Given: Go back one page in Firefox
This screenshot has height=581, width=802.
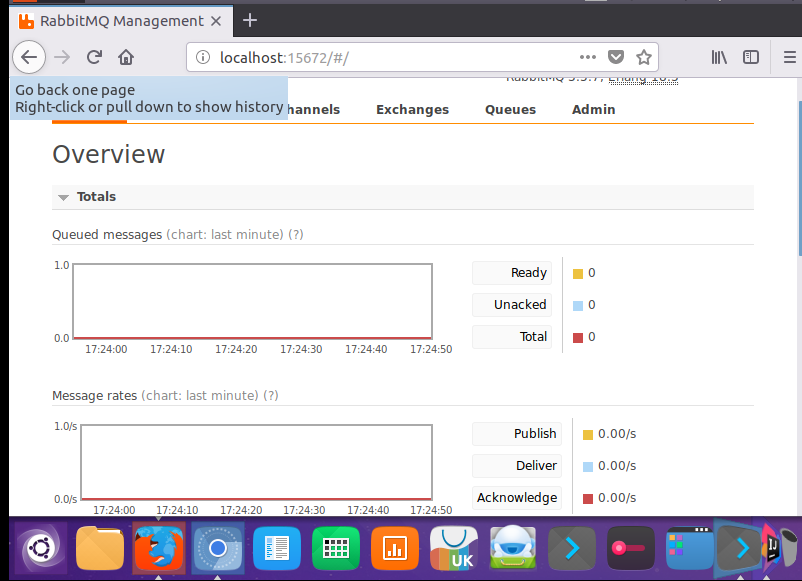Looking at the screenshot, I should tap(29, 57).
